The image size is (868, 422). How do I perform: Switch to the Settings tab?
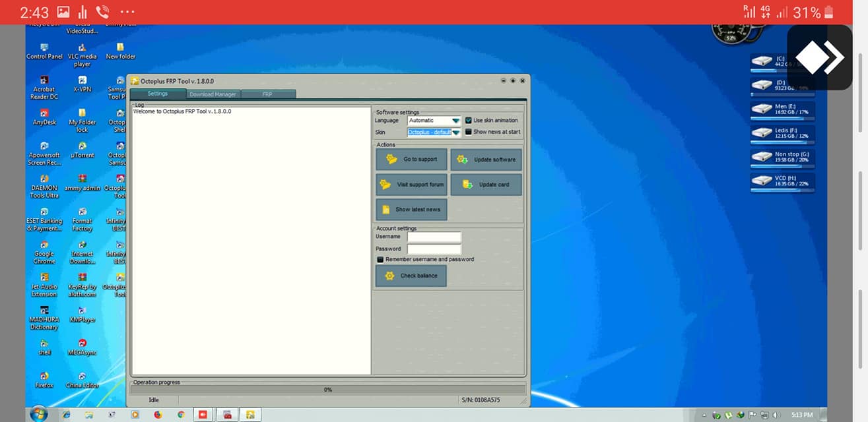click(x=158, y=94)
